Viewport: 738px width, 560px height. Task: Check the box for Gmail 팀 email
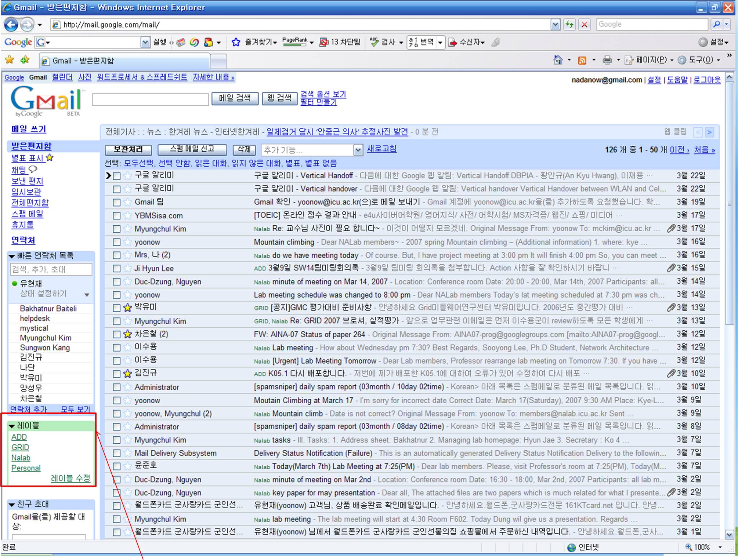[116, 203]
